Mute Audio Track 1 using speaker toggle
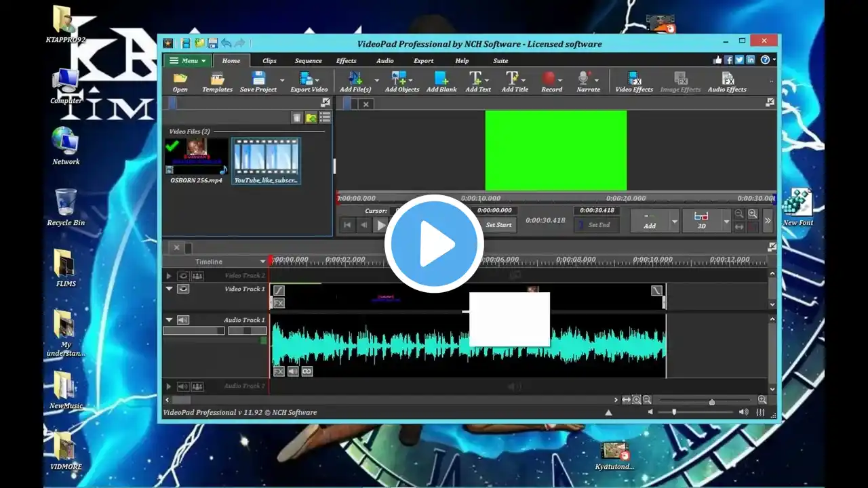Screen dimensions: 868x488 pos(183,320)
